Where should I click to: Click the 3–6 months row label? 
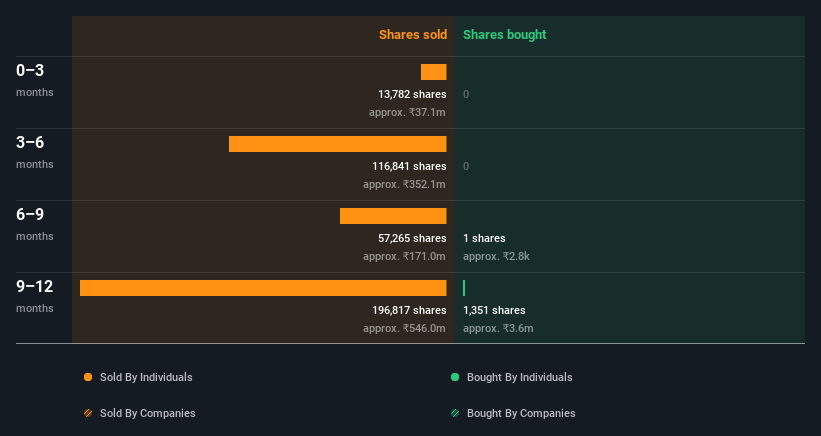pos(35,152)
